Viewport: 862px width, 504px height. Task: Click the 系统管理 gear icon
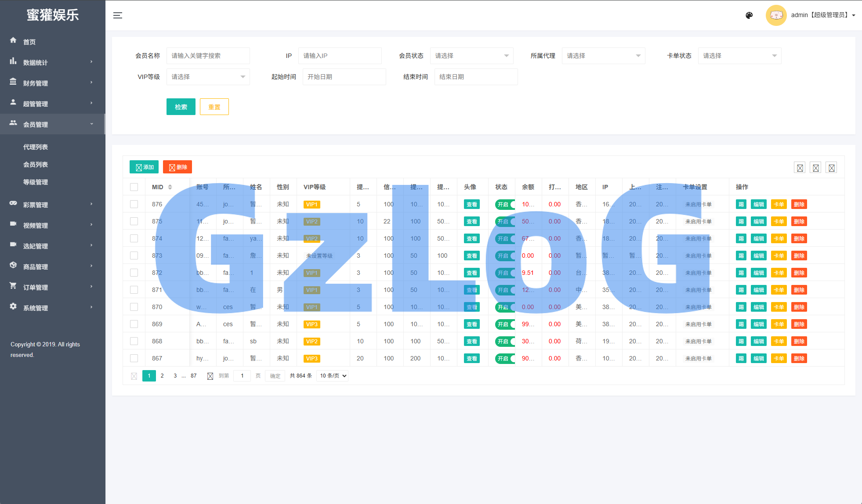(13, 306)
